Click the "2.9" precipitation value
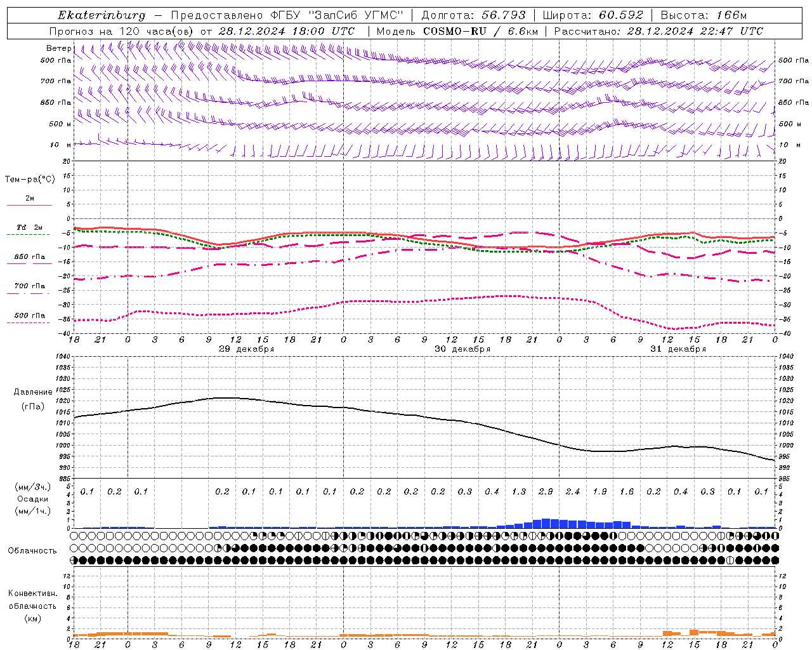Viewport: 812px width, 650px height. 546,491
